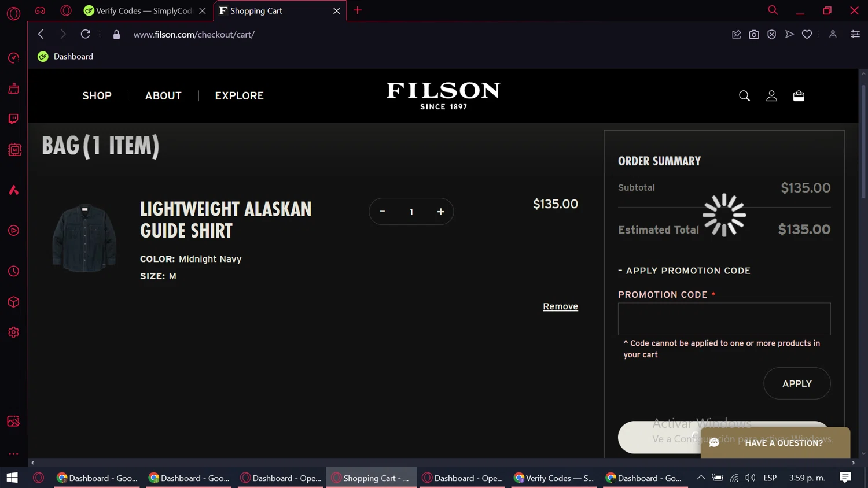Image resolution: width=868 pixels, height=488 pixels.
Task: Open sidebar settings gear icon
Action: [14, 332]
